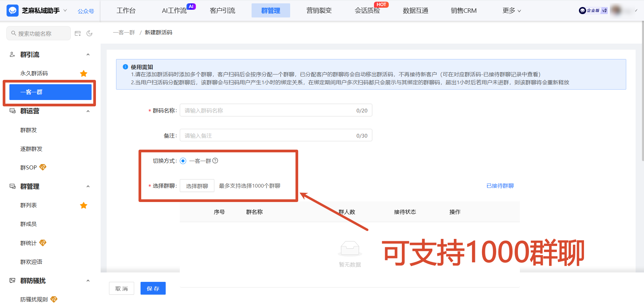Click the 接待状态 column header

pos(405,212)
